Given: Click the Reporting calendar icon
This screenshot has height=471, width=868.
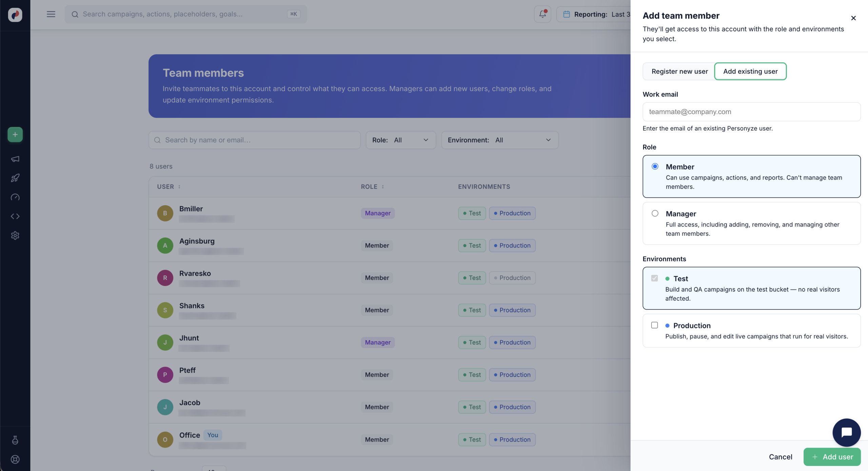Looking at the screenshot, I should 566,14.
